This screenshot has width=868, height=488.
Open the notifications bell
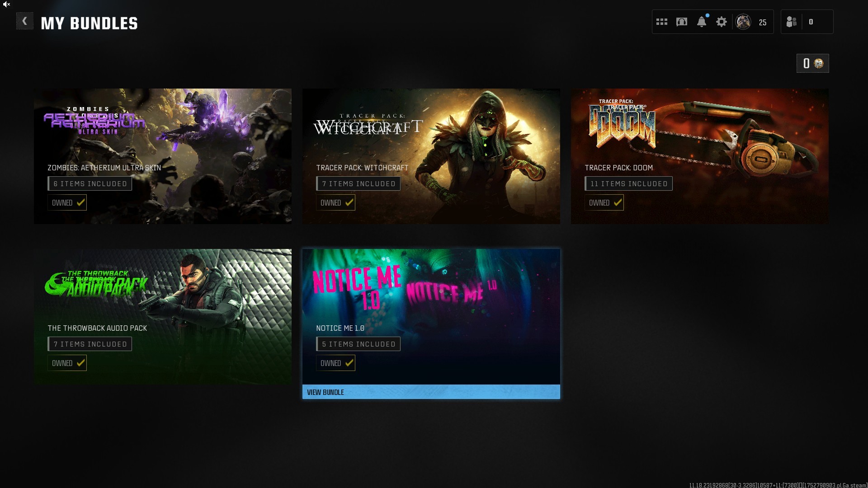pos(702,22)
